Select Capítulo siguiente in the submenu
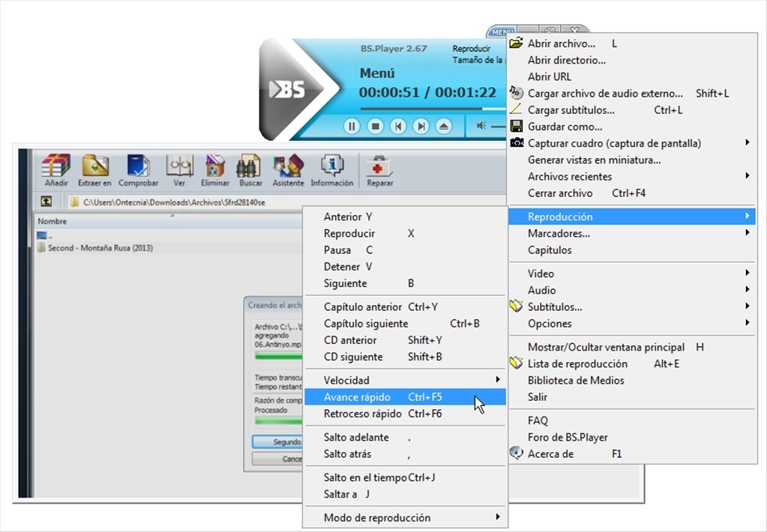Screen dimensions: 767x532 click(405, 324)
